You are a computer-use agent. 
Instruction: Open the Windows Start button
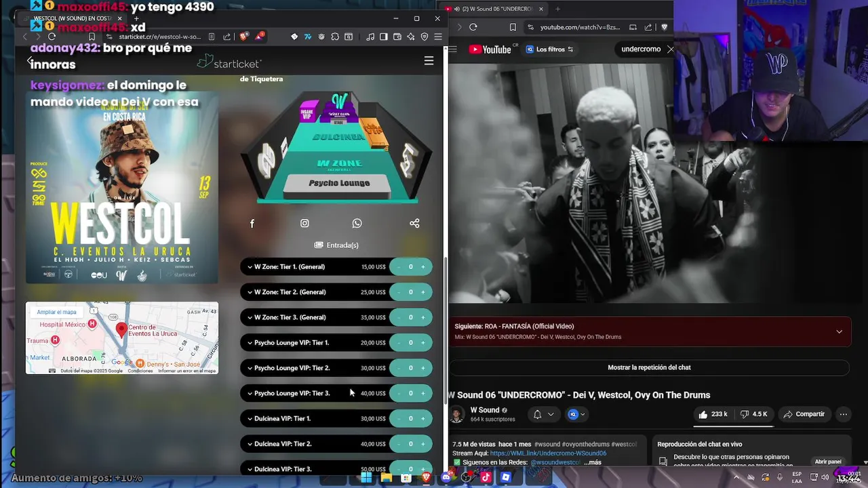tap(366, 478)
